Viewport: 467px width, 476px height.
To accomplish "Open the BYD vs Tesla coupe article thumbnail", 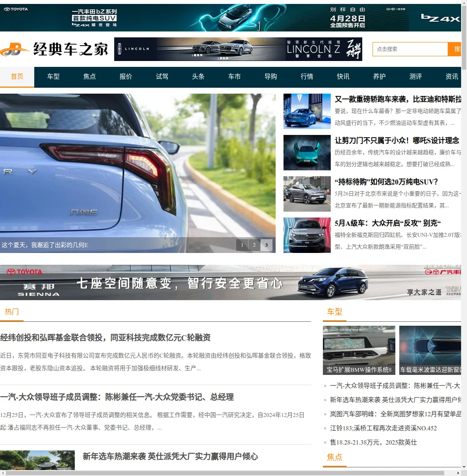I will pos(307,111).
